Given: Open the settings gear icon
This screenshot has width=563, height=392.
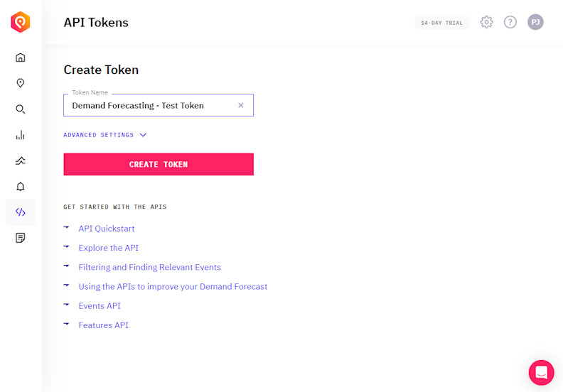Looking at the screenshot, I should [486, 22].
